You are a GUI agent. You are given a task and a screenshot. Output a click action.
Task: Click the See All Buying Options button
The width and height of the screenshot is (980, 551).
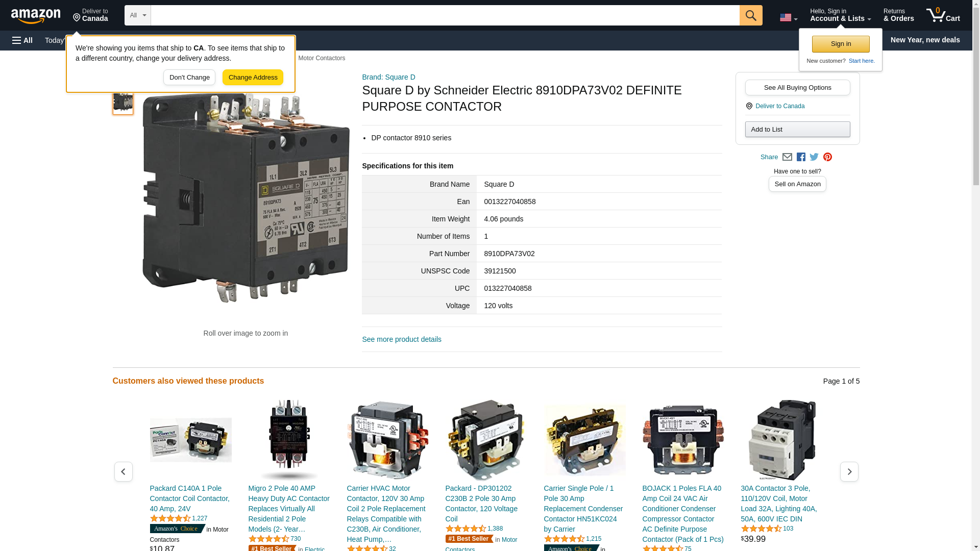pyautogui.click(x=797, y=87)
